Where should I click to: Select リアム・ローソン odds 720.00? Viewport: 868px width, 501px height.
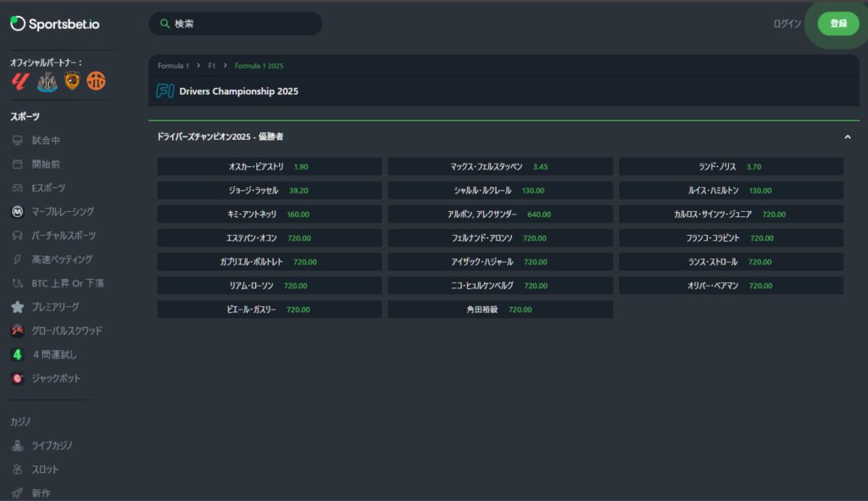(x=270, y=286)
